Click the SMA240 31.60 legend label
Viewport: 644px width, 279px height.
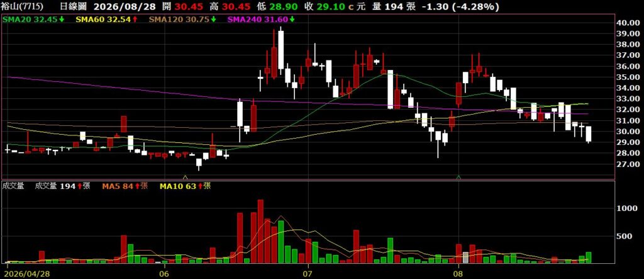(x=258, y=19)
